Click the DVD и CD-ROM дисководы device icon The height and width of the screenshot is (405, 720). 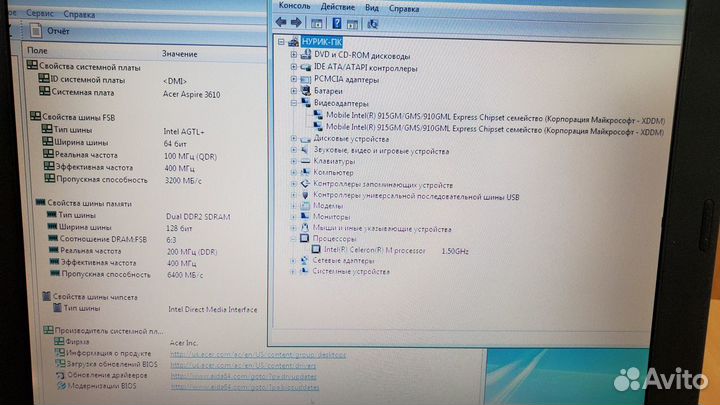click(305, 55)
